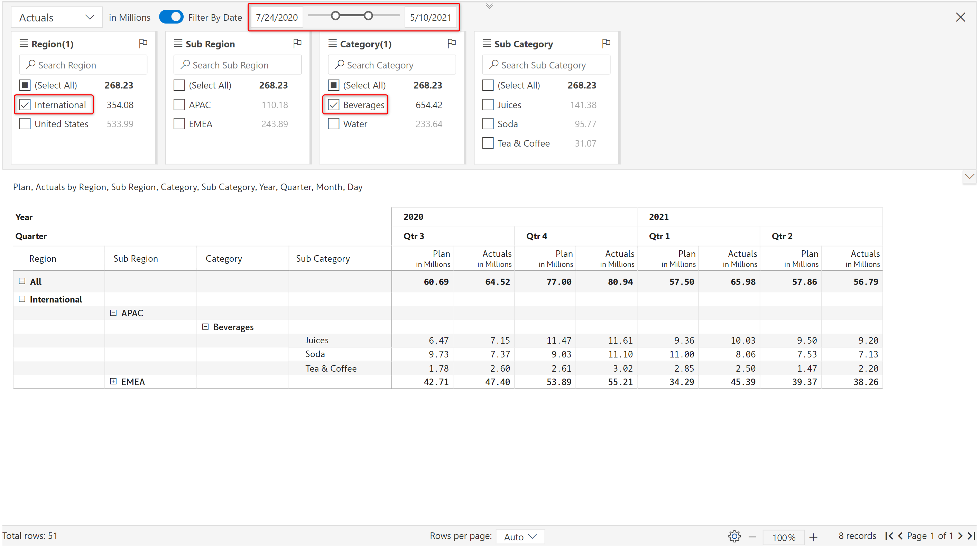
Task: Click the flag icon in Sub Region panel
Action: [297, 43]
